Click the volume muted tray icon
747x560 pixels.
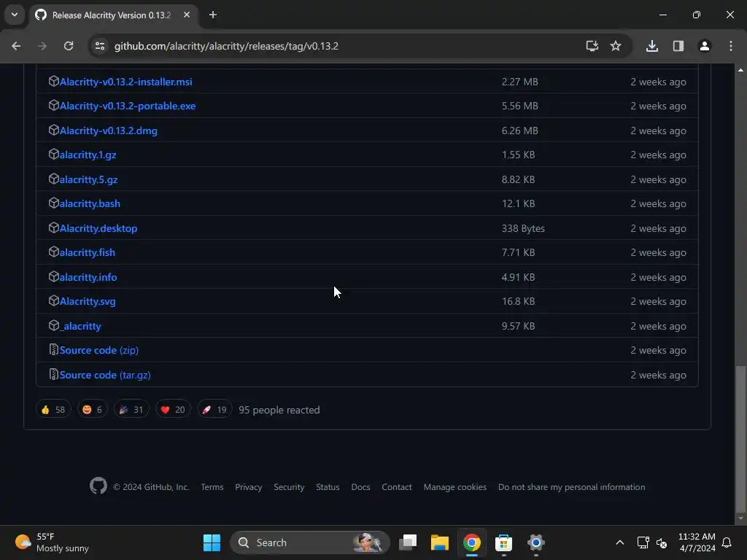661,542
